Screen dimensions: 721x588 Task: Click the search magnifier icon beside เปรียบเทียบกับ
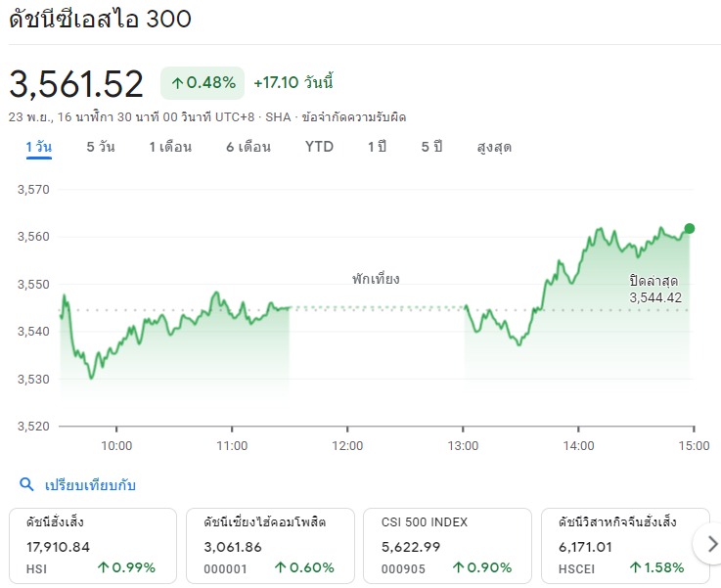pos(26,484)
